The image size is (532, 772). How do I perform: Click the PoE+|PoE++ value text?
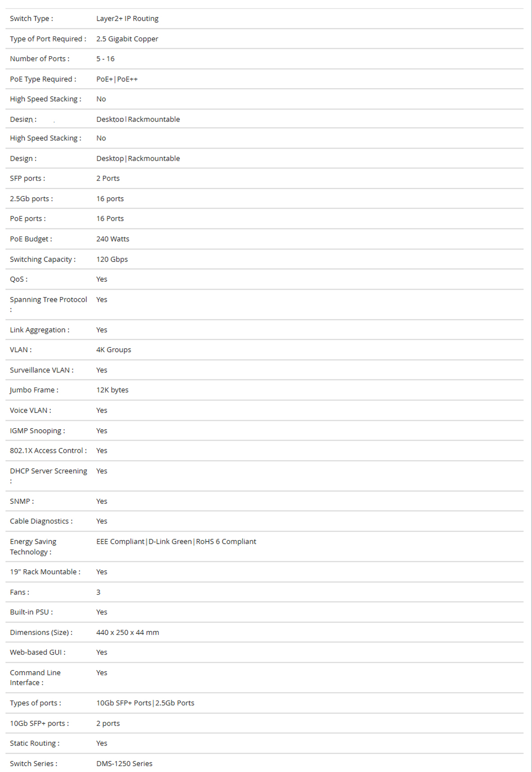coord(117,79)
